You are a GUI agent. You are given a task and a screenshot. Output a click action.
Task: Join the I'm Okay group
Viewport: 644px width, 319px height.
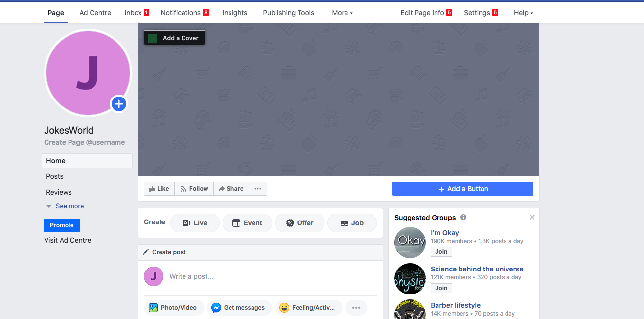pyautogui.click(x=441, y=252)
